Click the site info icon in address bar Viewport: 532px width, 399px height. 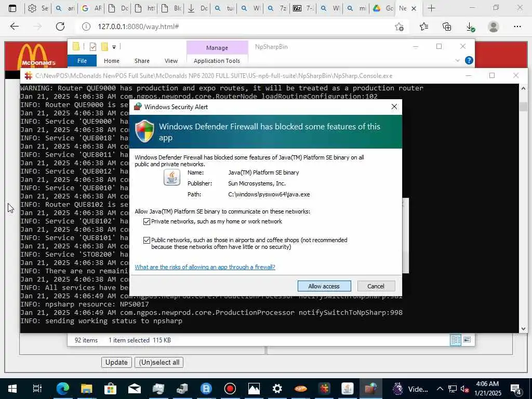(x=86, y=26)
